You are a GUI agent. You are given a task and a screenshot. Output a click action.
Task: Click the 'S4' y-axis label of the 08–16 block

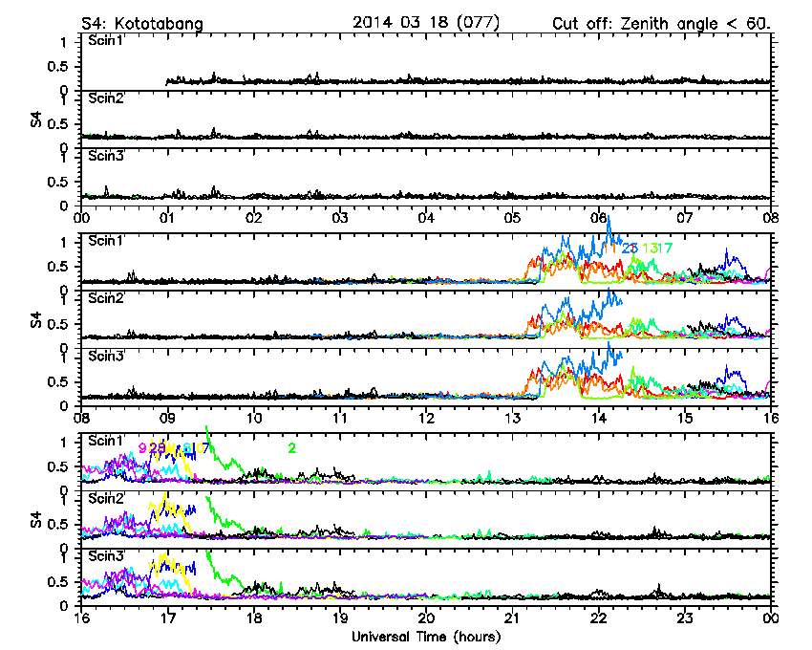click(x=35, y=319)
